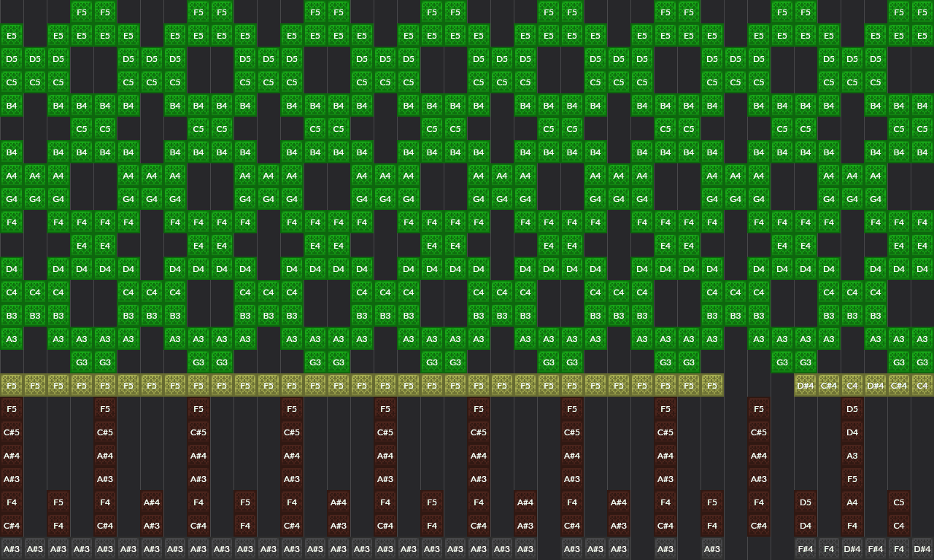Select red D4 directly above gray F#4
Image resolution: width=934 pixels, height=560 pixels.
pos(806,526)
